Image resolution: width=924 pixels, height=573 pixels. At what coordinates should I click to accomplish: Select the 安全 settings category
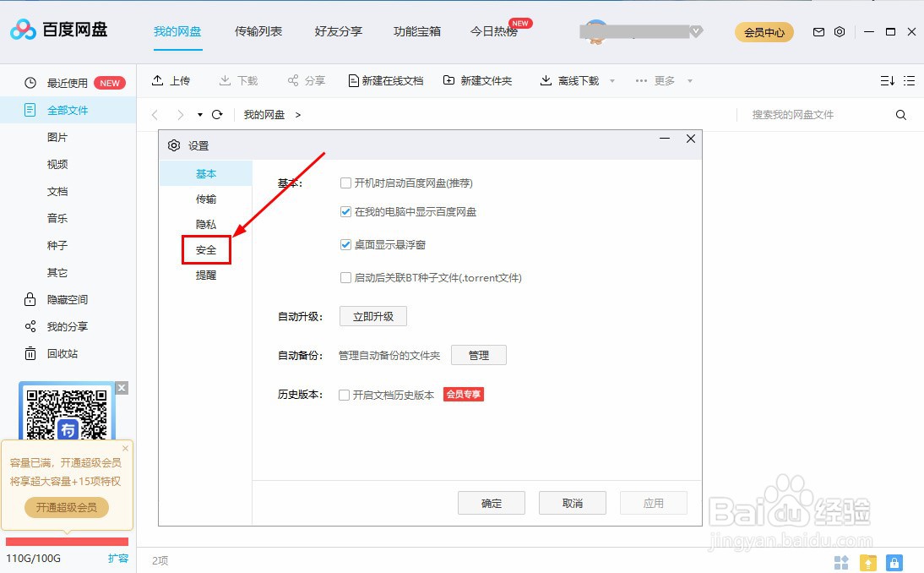205,250
